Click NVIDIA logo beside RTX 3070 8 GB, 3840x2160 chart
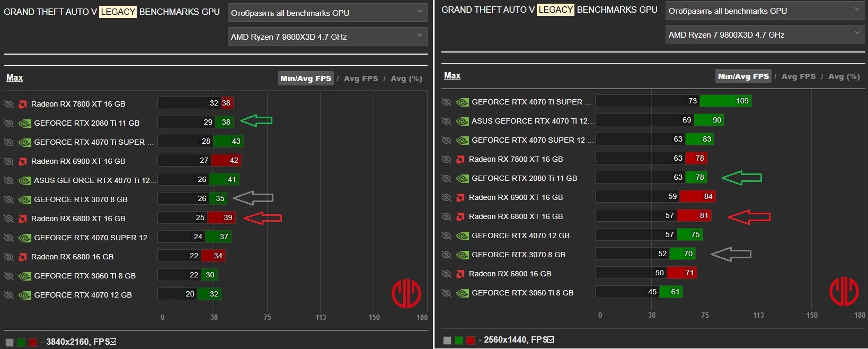Screen dimensions: 868x349 click(24, 199)
